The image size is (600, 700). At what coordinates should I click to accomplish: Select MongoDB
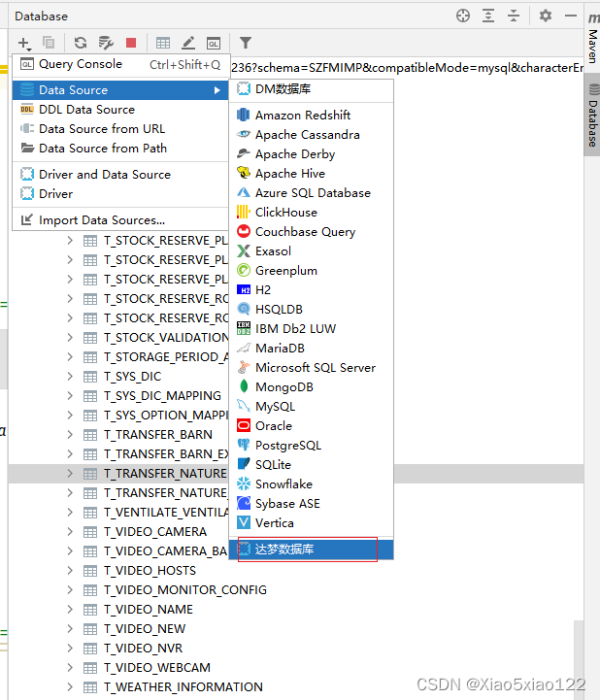(x=311, y=387)
